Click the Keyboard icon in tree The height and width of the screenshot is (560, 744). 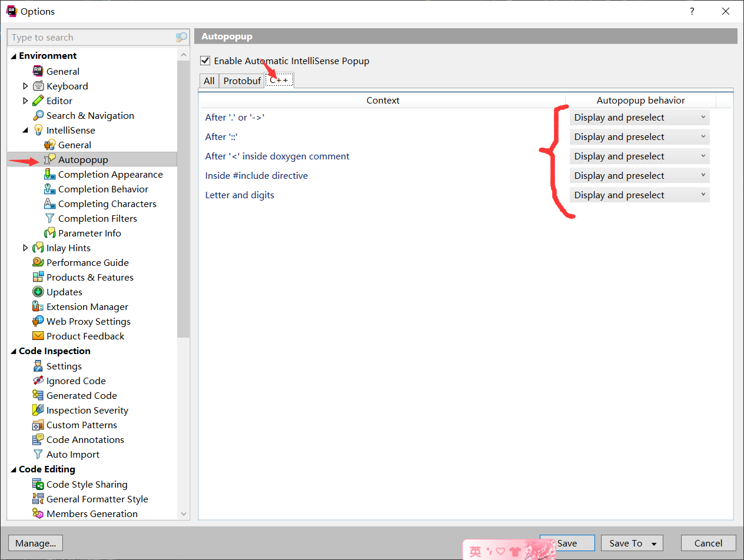point(38,86)
